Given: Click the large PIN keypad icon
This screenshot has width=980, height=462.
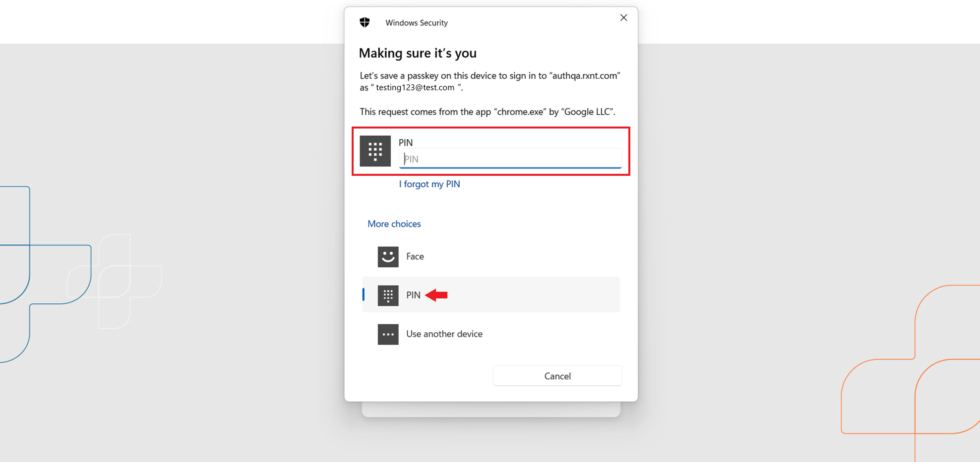Looking at the screenshot, I should pyautogui.click(x=375, y=151).
